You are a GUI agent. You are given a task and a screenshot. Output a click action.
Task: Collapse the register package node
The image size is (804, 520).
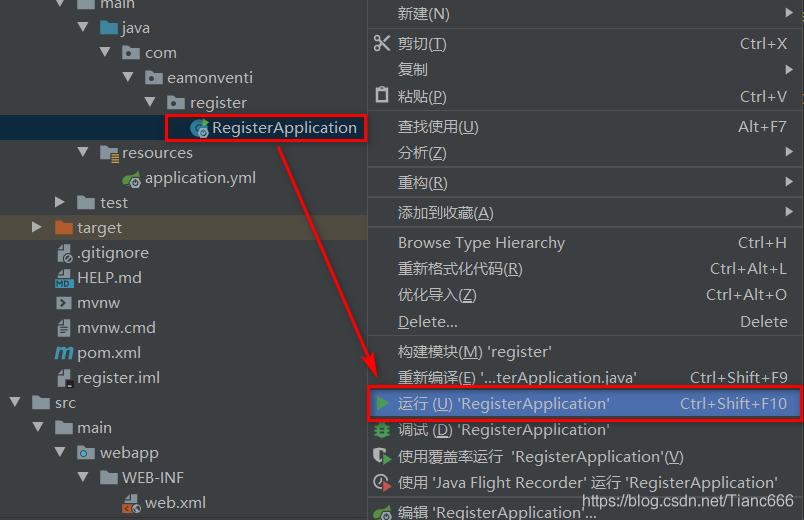pos(150,102)
